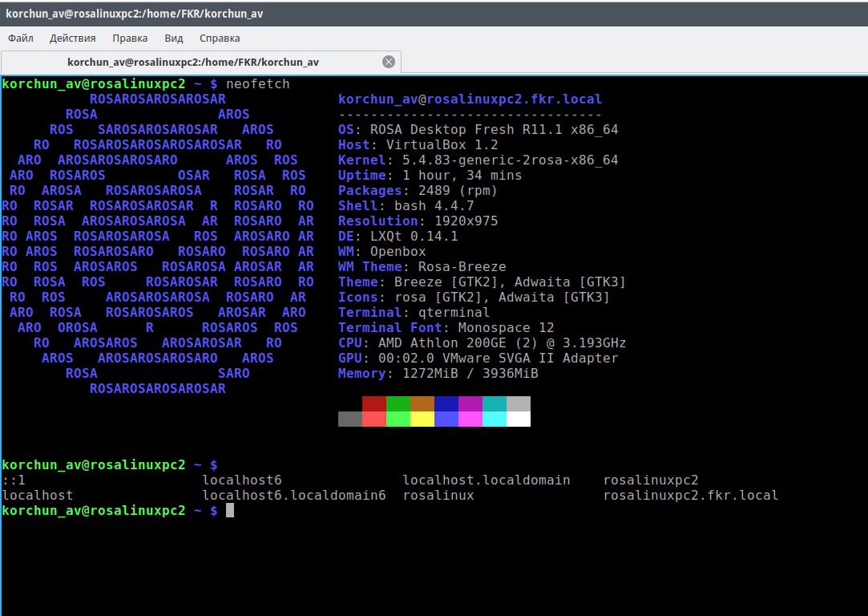Screen dimensions: 868x616
Task: Click the purple-magenta color block
Action: (470, 403)
